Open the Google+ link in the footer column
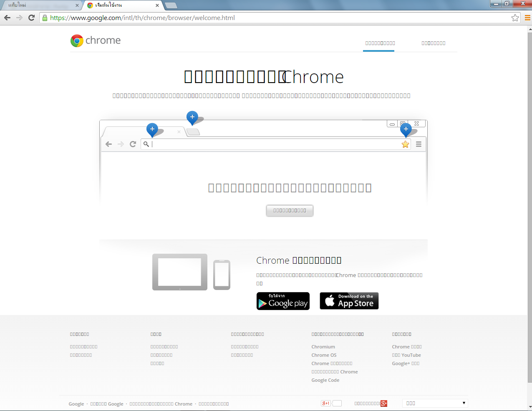The height and width of the screenshot is (411, 532). pos(406,363)
